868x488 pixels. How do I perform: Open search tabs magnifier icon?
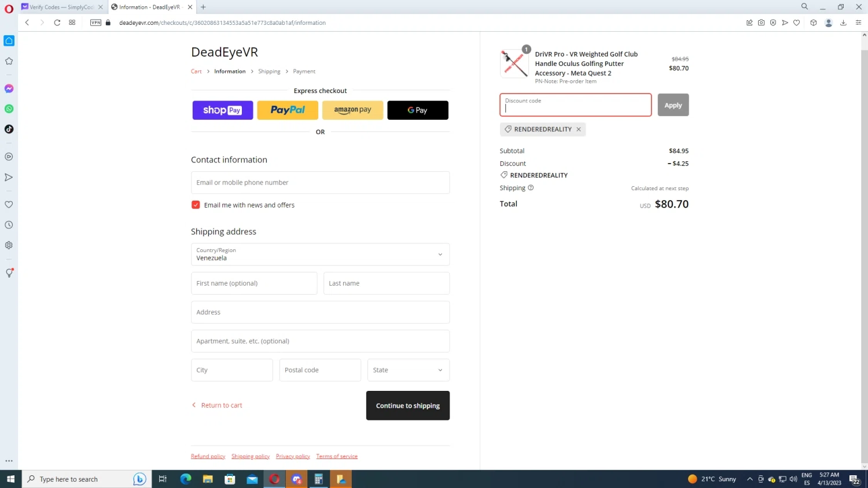(x=804, y=7)
